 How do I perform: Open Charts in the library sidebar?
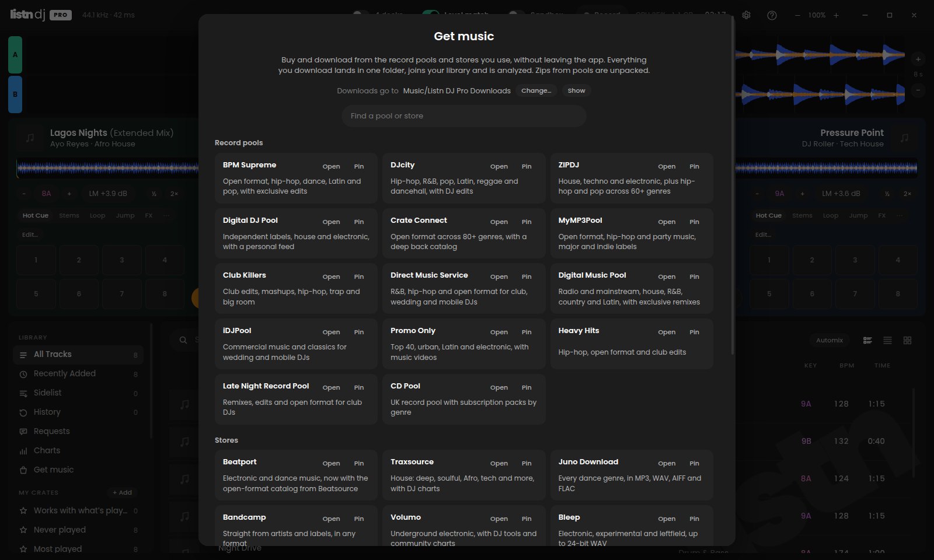point(78,450)
